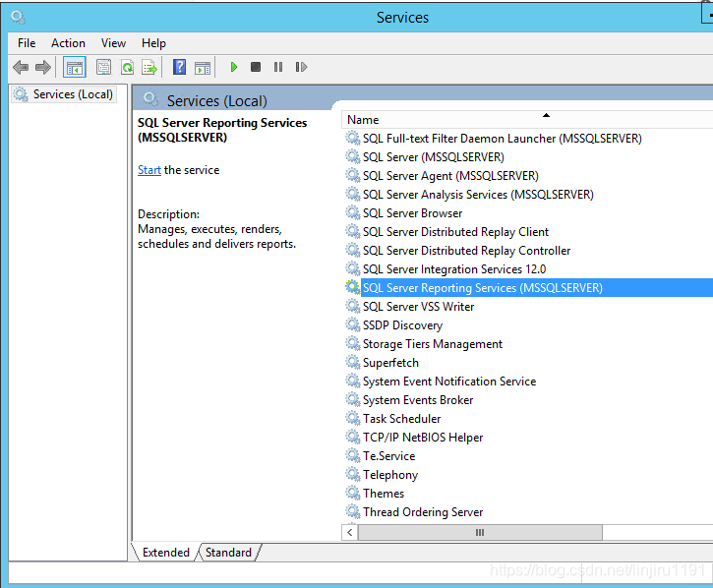Select SQL Server Analysis Services (MSSQLSERVER)
Screen dimensions: 713x588
[478, 194]
